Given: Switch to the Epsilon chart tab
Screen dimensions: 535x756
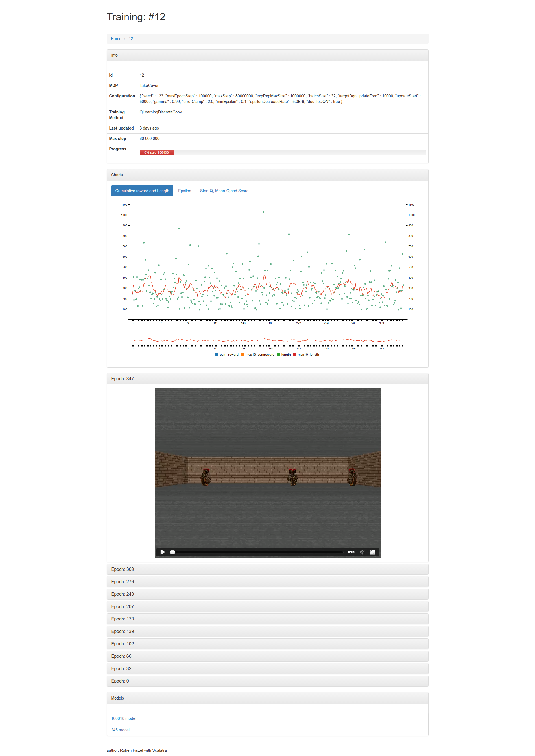Looking at the screenshot, I should point(184,191).
